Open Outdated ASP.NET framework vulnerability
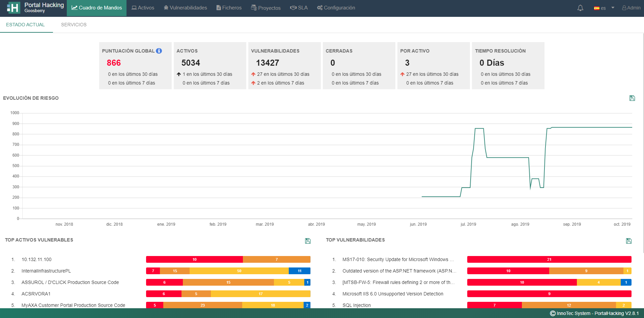This screenshot has height=318, width=644. [399, 271]
